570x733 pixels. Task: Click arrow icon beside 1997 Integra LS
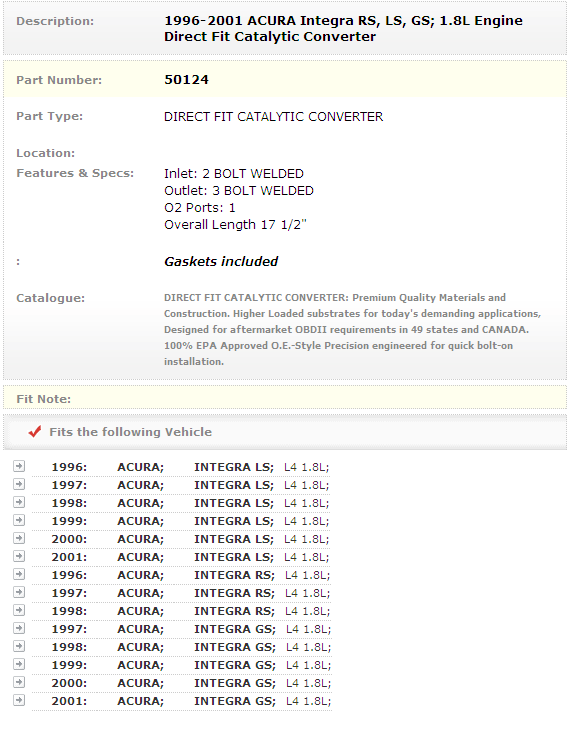pyautogui.click(x=19, y=484)
